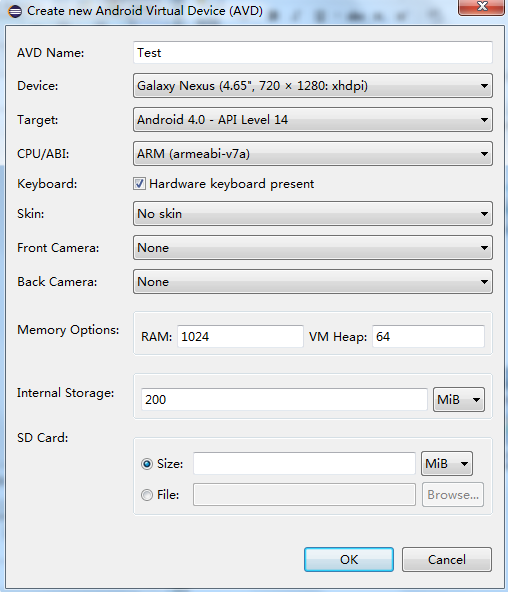Click the Internal Storage size field
This screenshot has width=508, height=592.
point(284,399)
